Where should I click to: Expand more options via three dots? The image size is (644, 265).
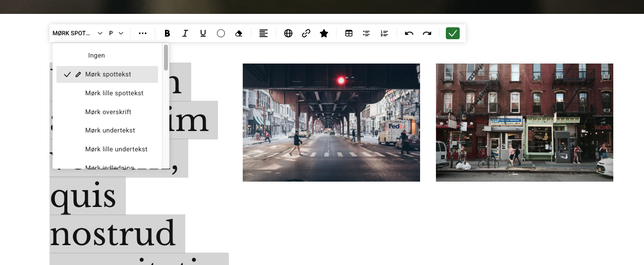tap(143, 33)
